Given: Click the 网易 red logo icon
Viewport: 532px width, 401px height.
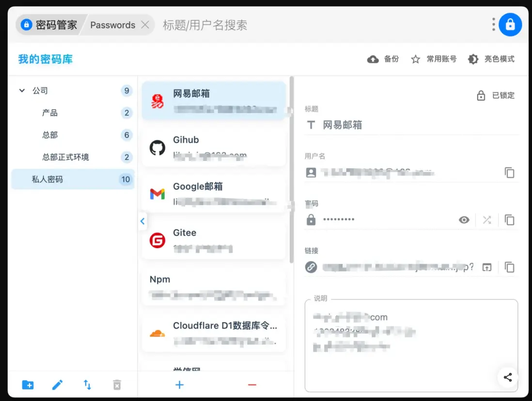Looking at the screenshot, I should pos(157,101).
